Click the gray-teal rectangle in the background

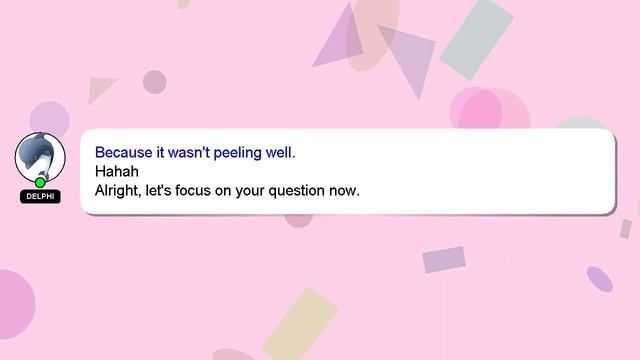pyautogui.click(x=476, y=38)
